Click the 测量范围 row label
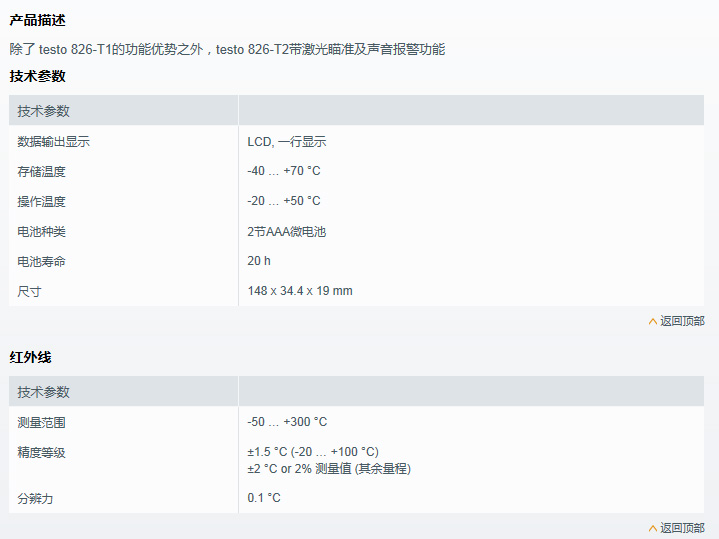 [x=42, y=423]
